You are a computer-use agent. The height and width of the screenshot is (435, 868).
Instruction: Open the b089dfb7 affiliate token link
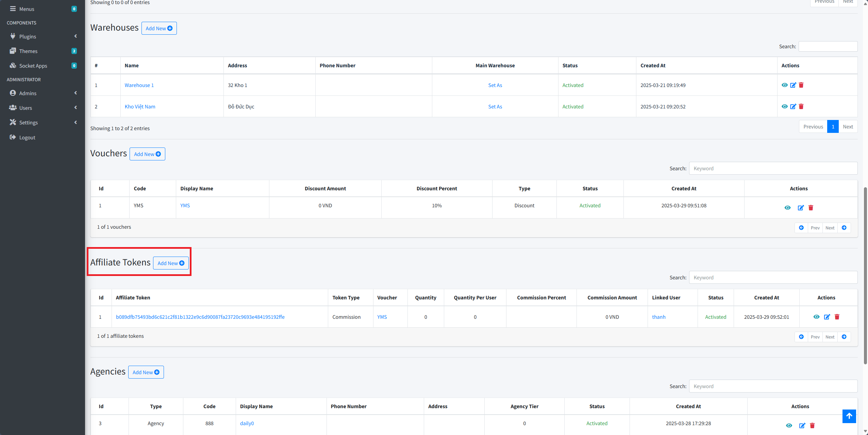click(200, 317)
